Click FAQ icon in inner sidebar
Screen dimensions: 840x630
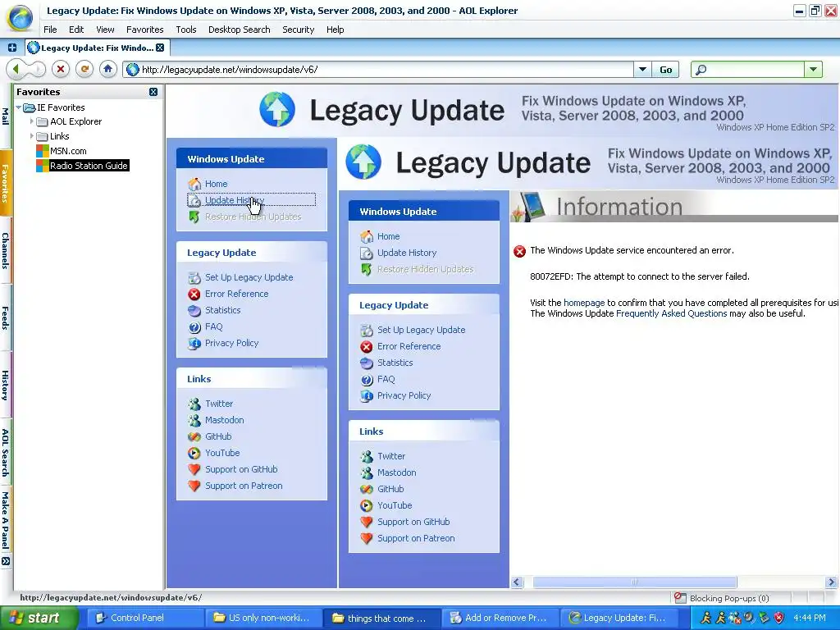(367, 380)
